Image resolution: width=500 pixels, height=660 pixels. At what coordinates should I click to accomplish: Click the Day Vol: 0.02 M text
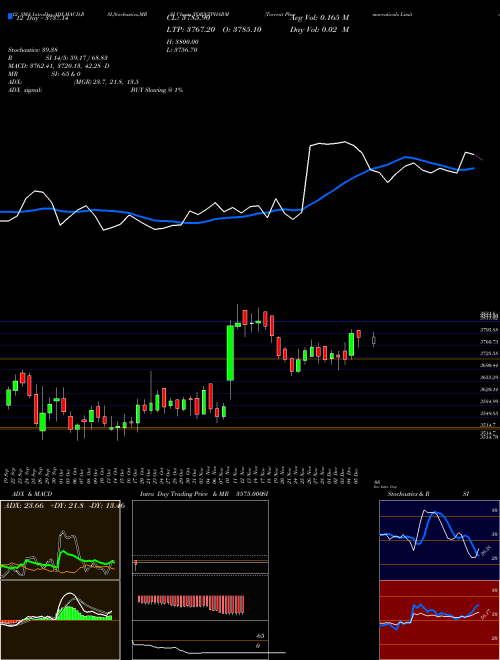pos(320,29)
